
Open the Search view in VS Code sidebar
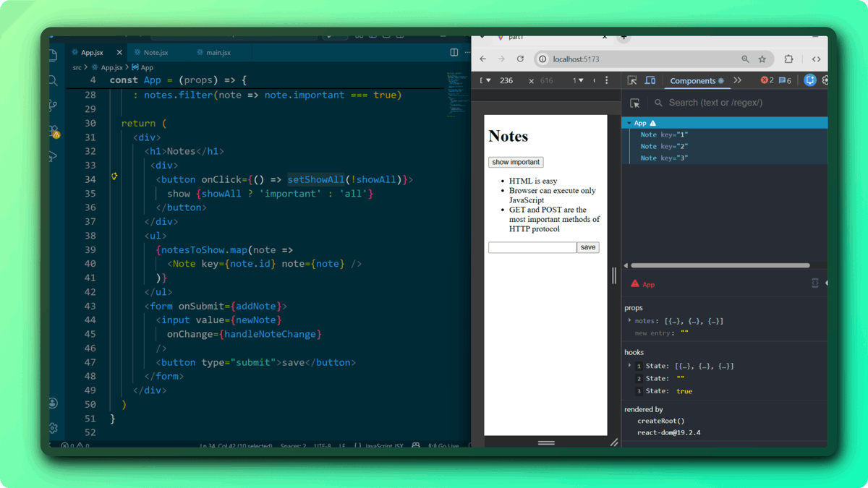(x=53, y=81)
